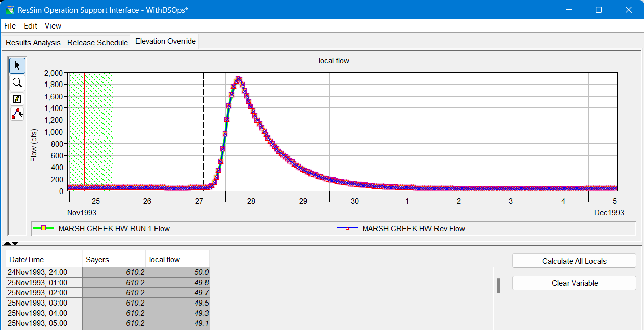Select the Sayers column header

[113, 259]
